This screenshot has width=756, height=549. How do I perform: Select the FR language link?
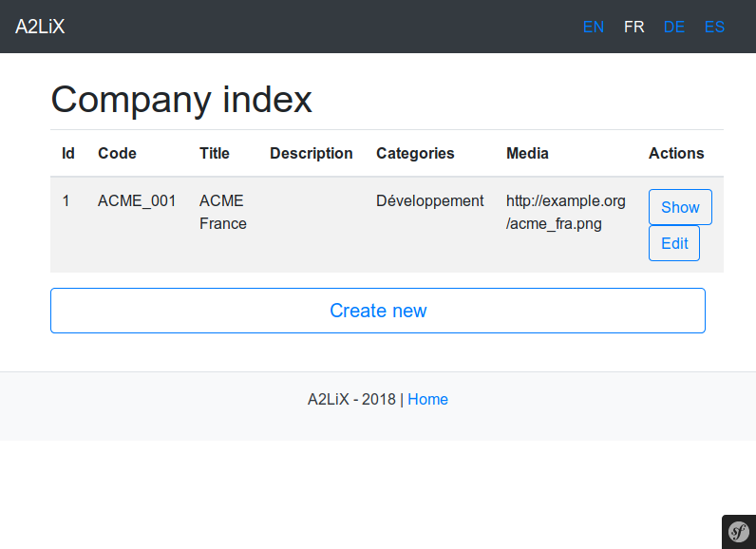coord(633,27)
